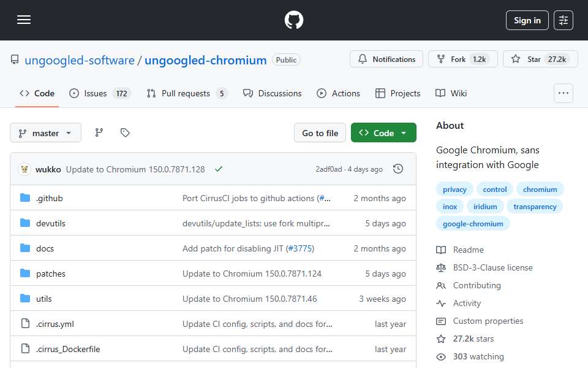The image size is (588, 368).
Task: Open the Readme link
Action: pos(460,250)
